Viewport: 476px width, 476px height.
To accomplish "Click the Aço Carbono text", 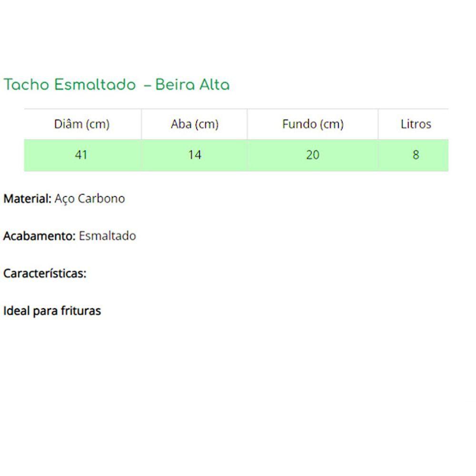I will [89, 199].
